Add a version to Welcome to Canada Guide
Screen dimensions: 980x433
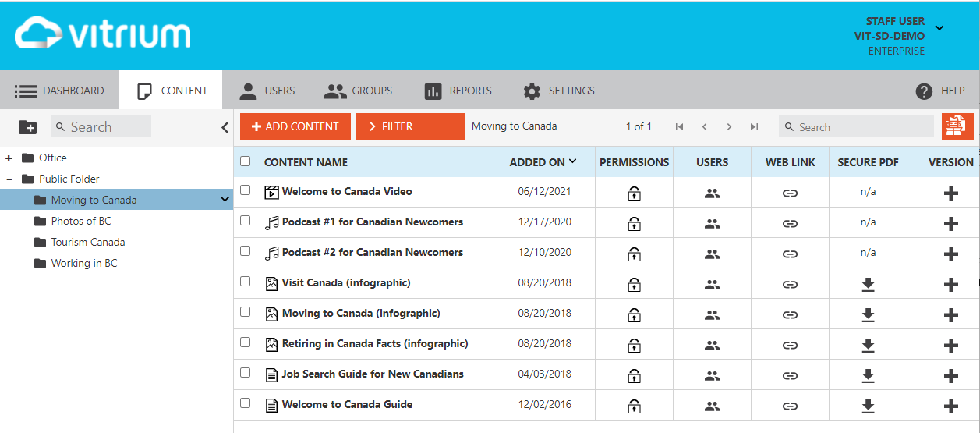pos(950,406)
